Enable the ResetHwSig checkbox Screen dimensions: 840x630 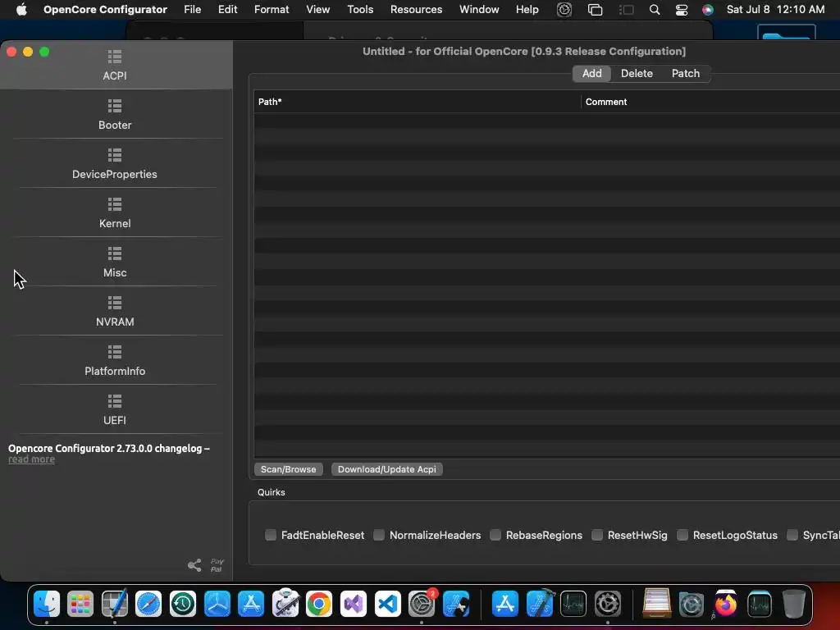pyautogui.click(x=597, y=535)
